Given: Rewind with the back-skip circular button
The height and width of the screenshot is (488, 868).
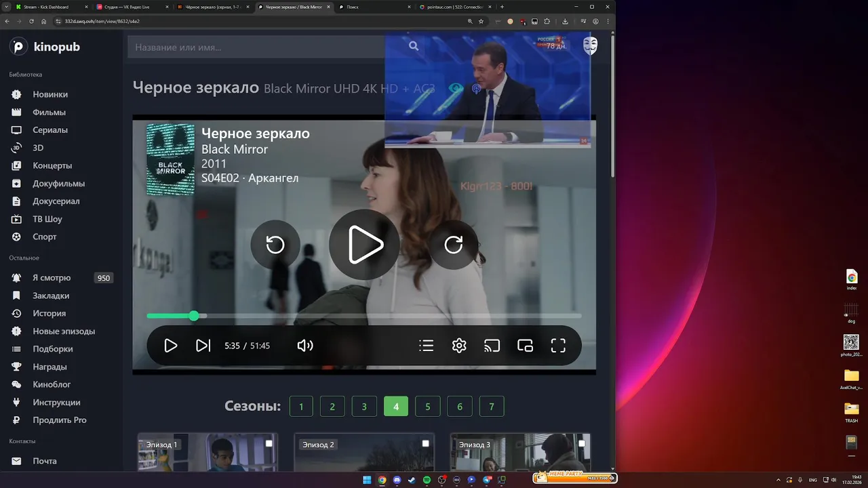Looking at the screenshot, I should 275,245.
